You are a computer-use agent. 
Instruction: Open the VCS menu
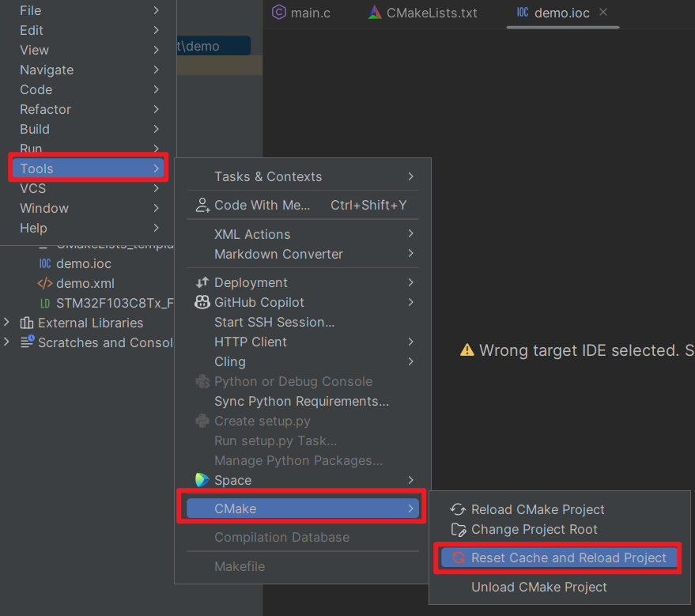(x=87, y=188)
